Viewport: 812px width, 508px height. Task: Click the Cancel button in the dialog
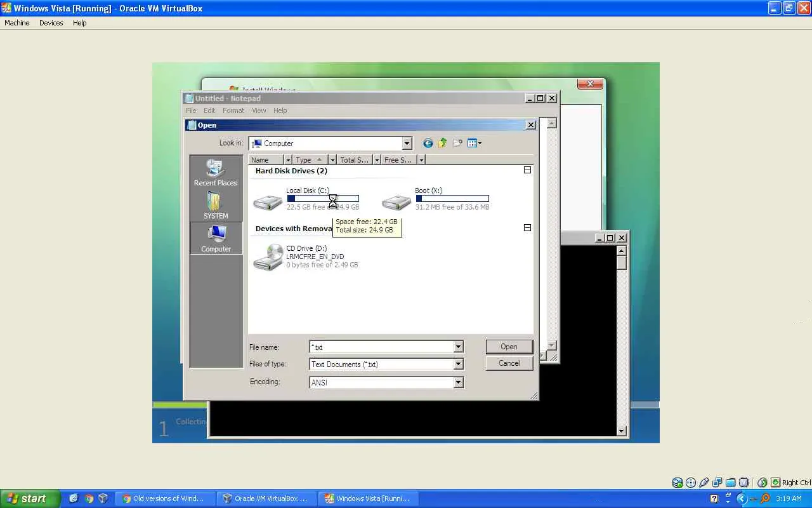click(x=509, y=363)
